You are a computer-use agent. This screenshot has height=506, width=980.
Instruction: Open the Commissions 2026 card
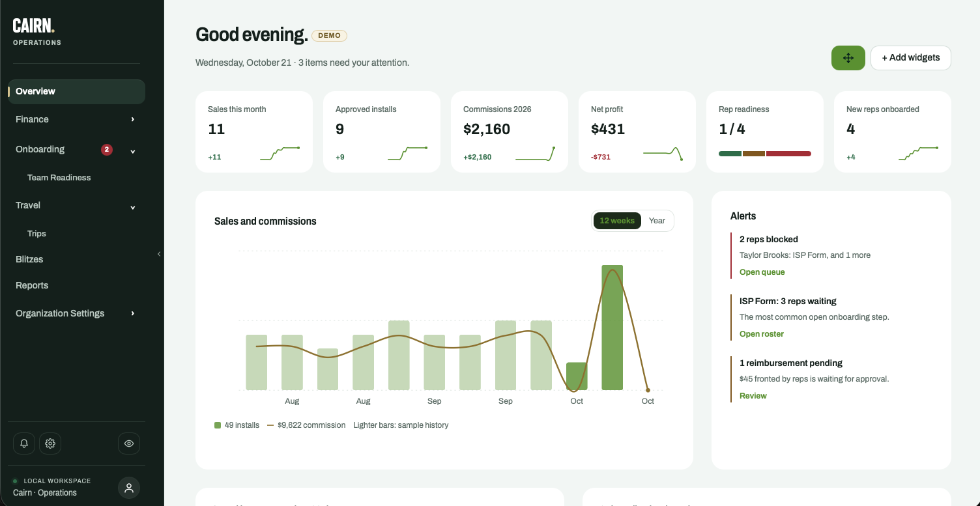pos(510,132)
